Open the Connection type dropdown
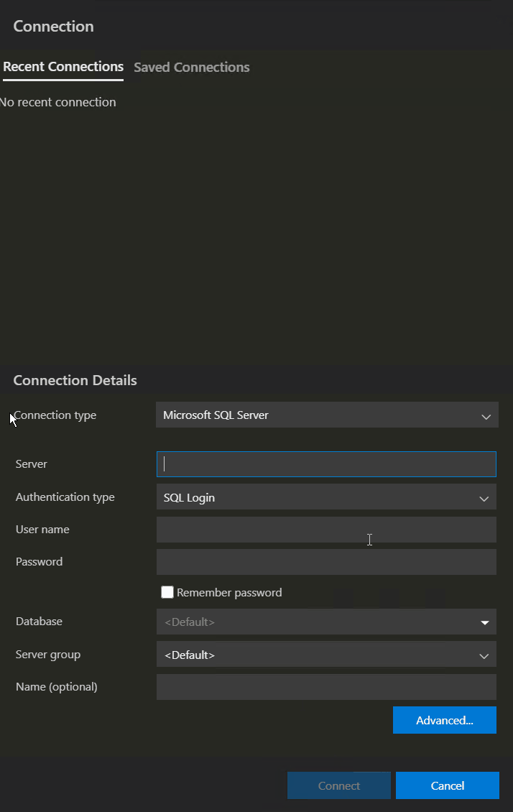Image resolution: width=513 pixels, height=812 pixels. 327,415
